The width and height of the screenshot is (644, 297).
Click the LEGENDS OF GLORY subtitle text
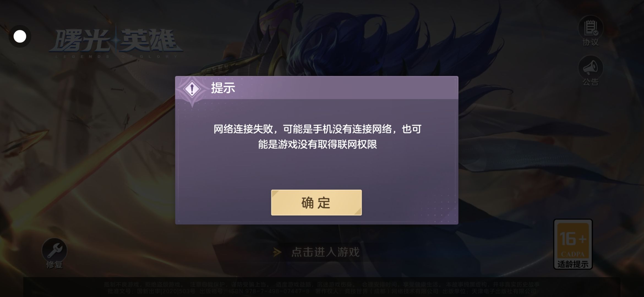116,57
